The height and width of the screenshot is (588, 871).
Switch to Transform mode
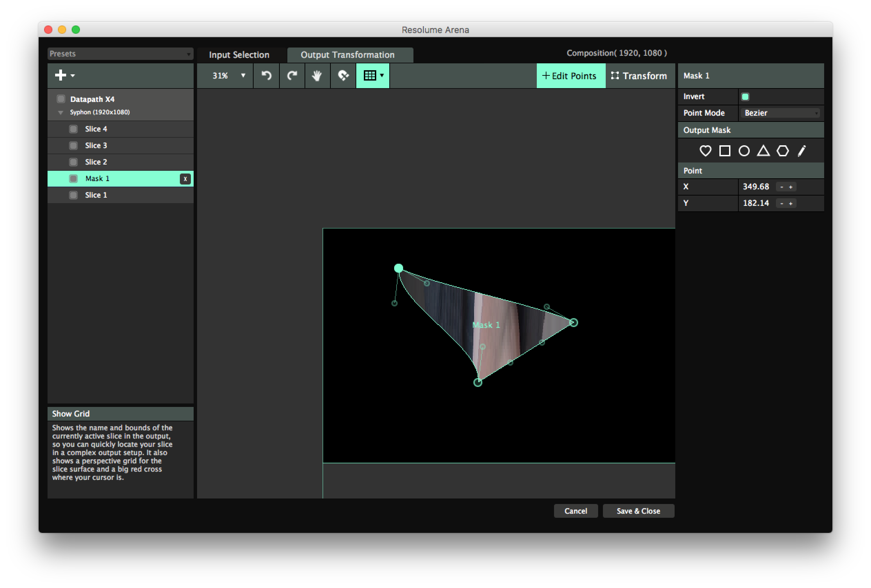(639, 76)
